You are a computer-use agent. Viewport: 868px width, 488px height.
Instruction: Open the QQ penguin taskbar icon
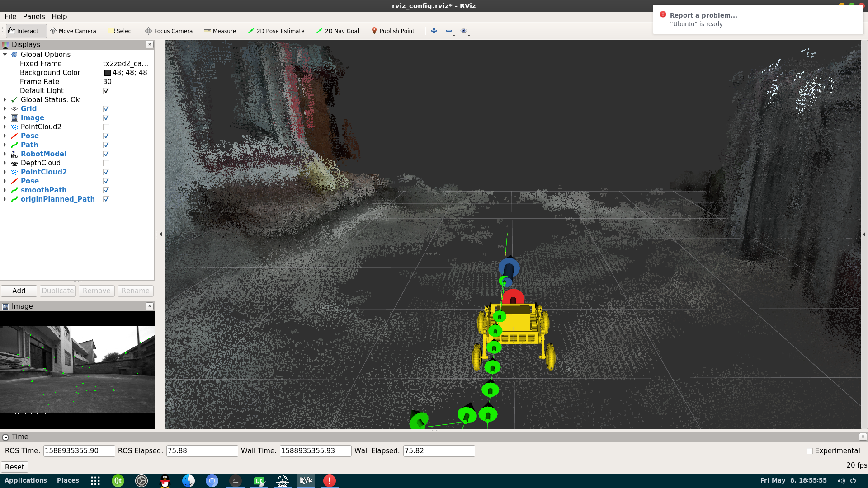[165, 480]
